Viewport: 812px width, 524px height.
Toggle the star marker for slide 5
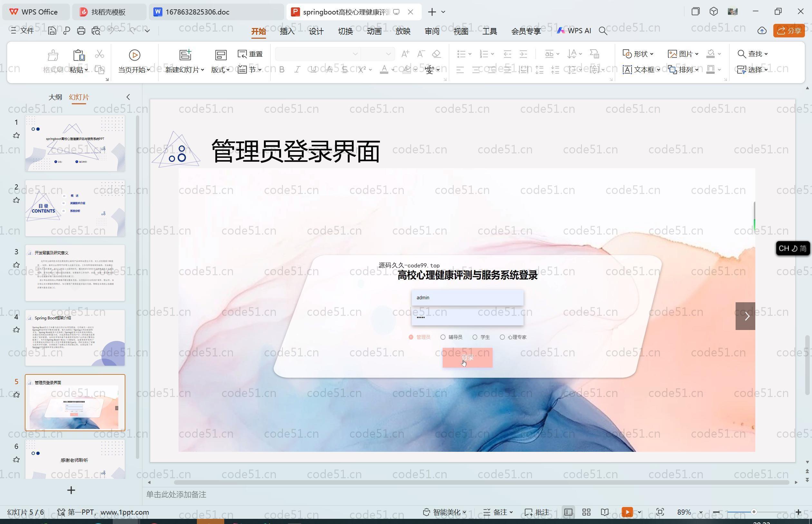tap(16, 395)
